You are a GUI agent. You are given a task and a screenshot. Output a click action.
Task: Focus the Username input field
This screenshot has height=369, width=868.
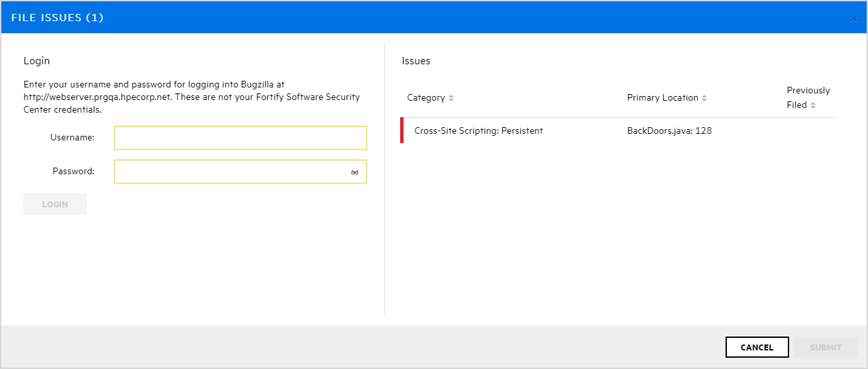[240, 138]
